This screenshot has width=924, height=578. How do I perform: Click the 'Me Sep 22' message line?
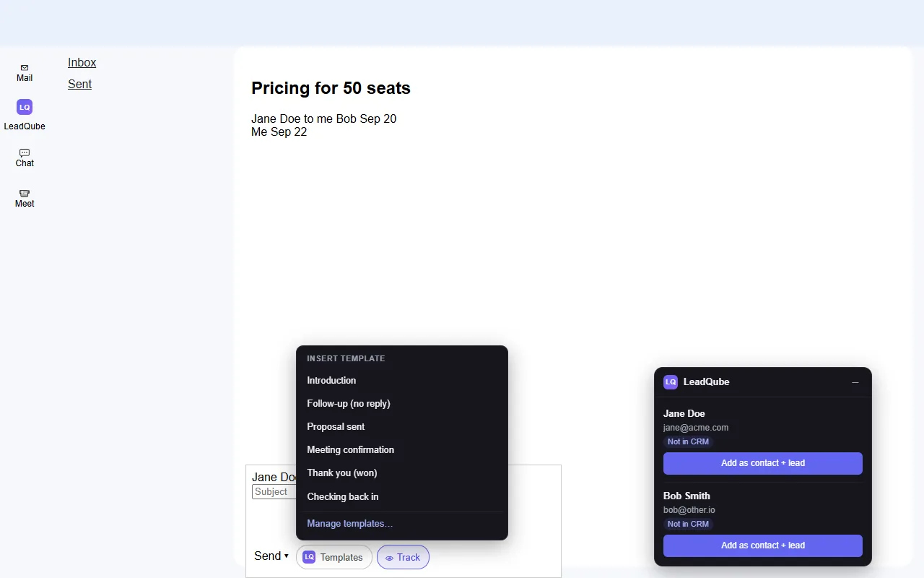pyautogui.click(x=279, y=132)
